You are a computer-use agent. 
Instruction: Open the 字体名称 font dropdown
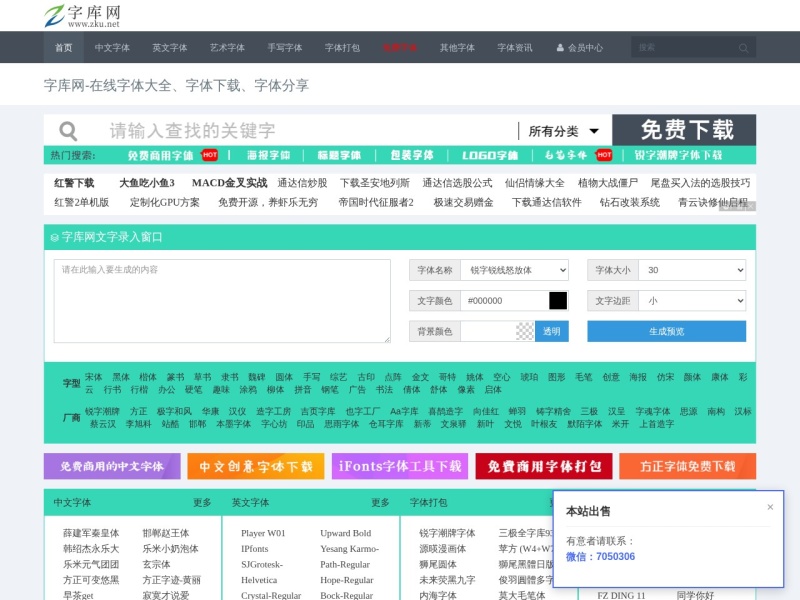[x=514, y=270]
